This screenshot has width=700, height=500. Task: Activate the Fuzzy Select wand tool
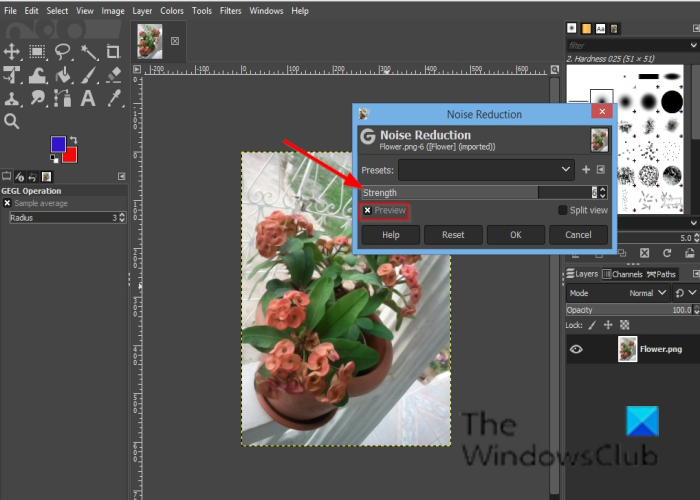point(90,51)
